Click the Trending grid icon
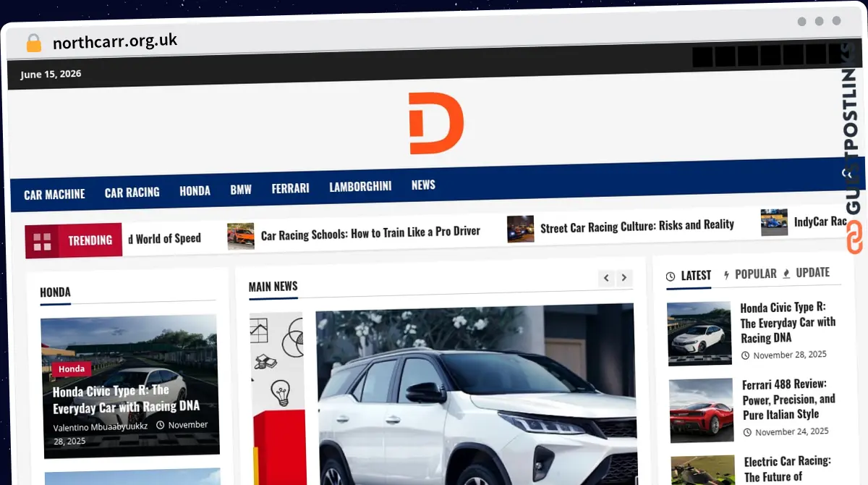The width and height of the screenshot is (868, 485). tap(42, 242)
